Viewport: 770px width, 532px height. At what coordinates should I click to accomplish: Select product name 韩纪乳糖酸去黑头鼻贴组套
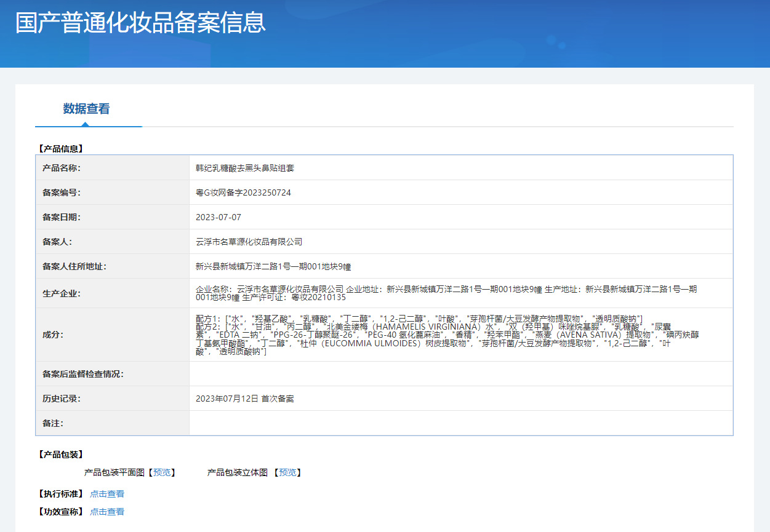(245, 168)
